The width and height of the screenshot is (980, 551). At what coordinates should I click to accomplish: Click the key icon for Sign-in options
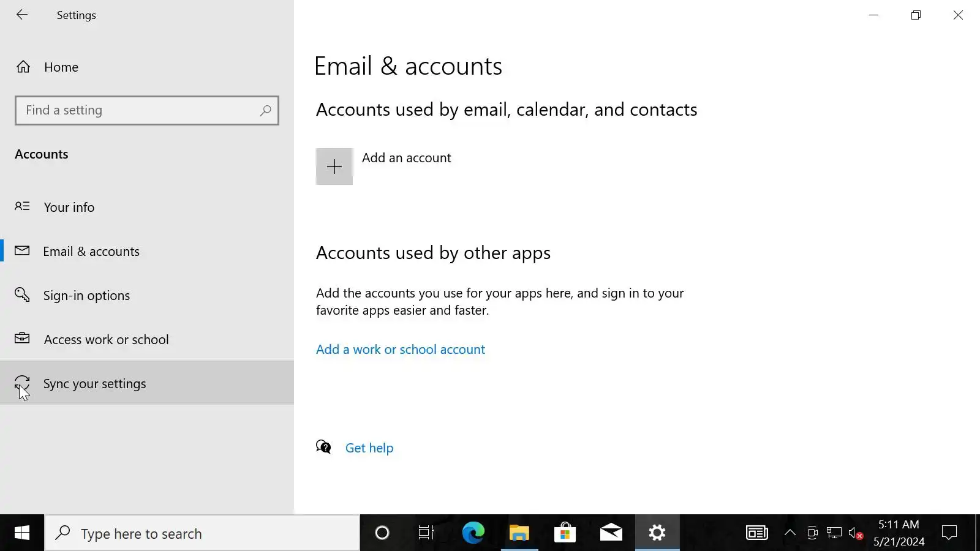pos(22,294)
